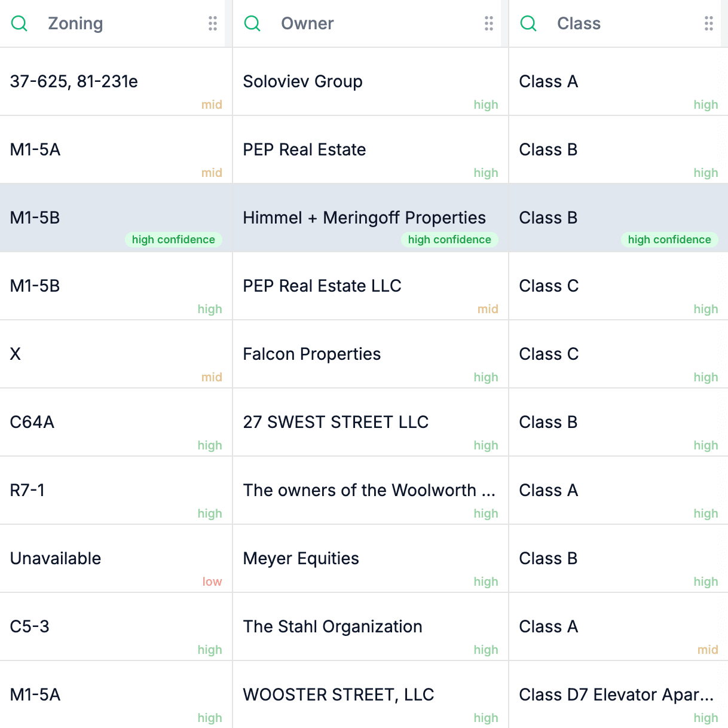Click the search icon in the Zoning column
Screen dimensions: 728x728
point(19,23)
